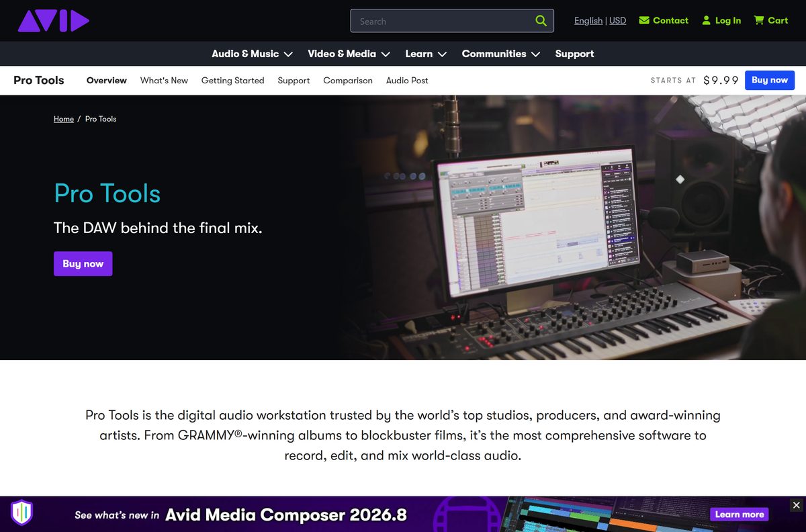
Task: Click the Learn more banner button
Action: tap(740, 515)
